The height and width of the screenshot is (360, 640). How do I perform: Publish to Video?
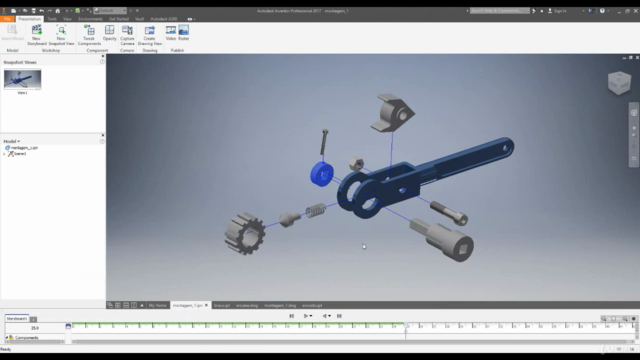(x=171, y=33)
